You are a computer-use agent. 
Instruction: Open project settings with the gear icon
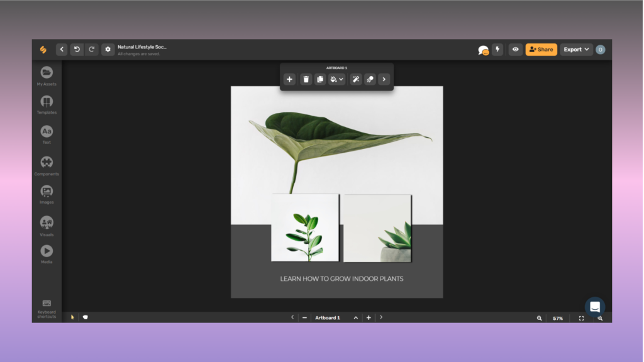pos(107,49)
